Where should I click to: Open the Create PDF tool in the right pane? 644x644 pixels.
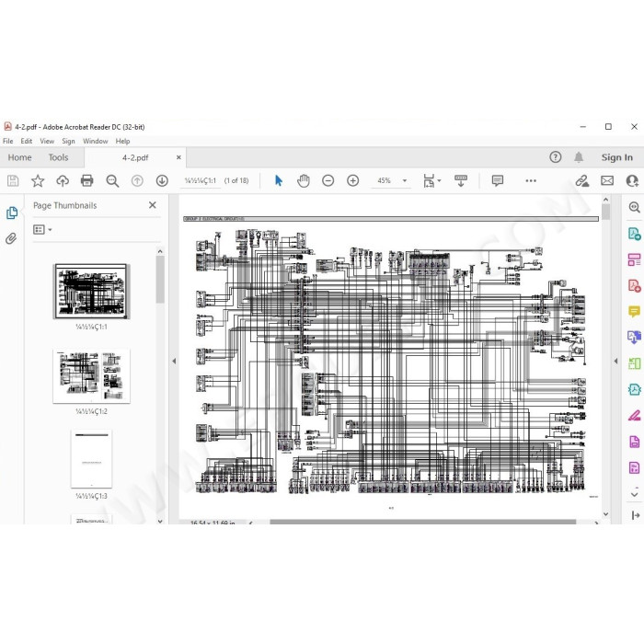click(x=634, y=234)
